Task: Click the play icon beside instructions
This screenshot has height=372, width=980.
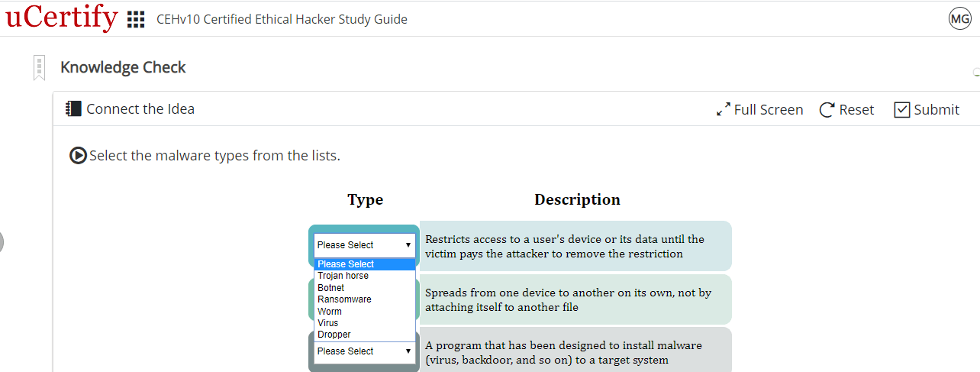Action: (78, 156)
